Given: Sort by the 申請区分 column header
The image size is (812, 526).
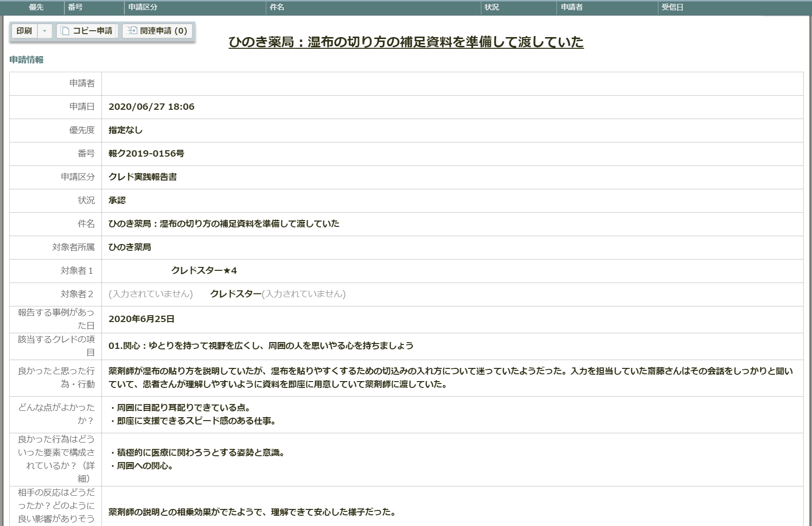Looking at the screenshot, I should point(143,7).
